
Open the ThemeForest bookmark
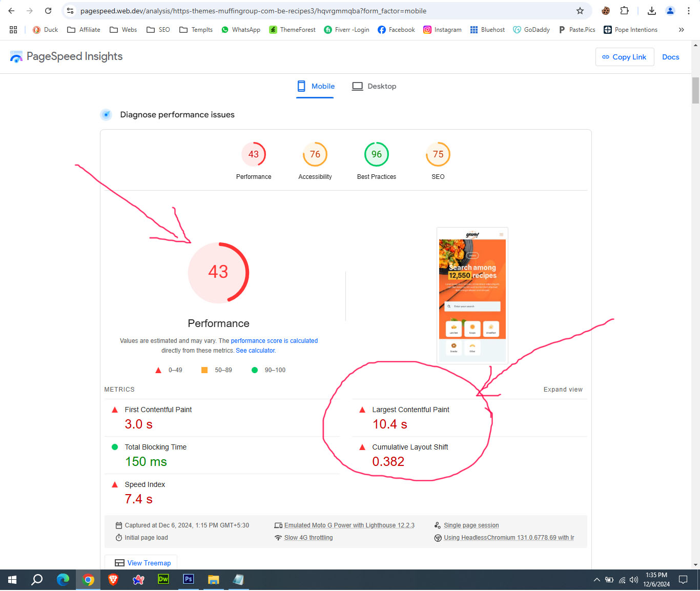(x=293, y=30)
